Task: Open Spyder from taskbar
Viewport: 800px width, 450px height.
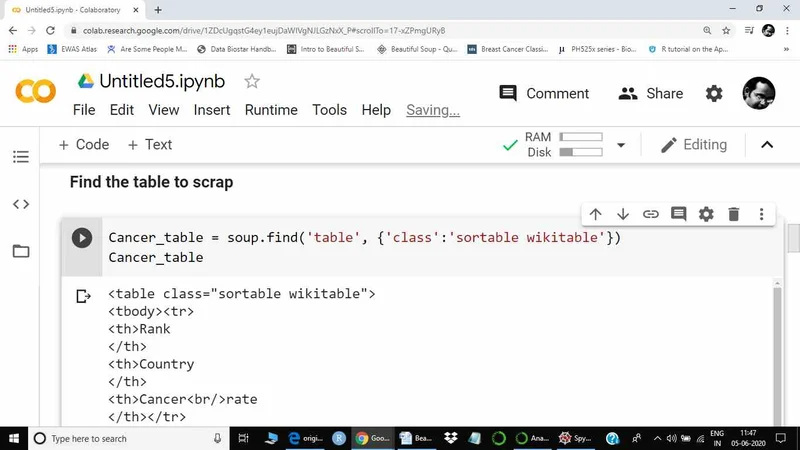Action: (x=575, y=438)
